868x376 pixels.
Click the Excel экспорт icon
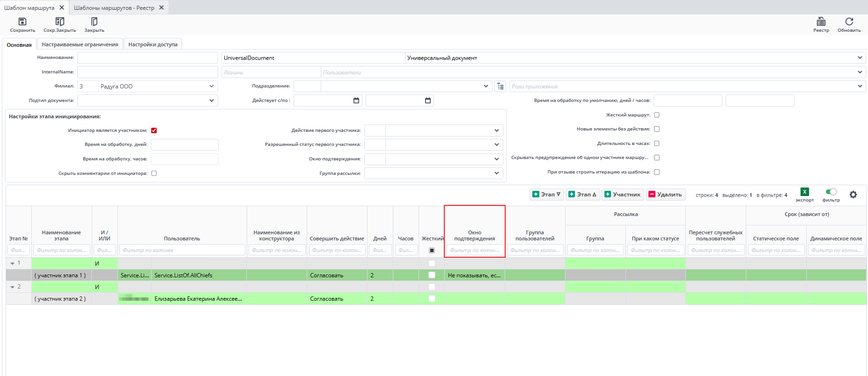tap(804, 192)
